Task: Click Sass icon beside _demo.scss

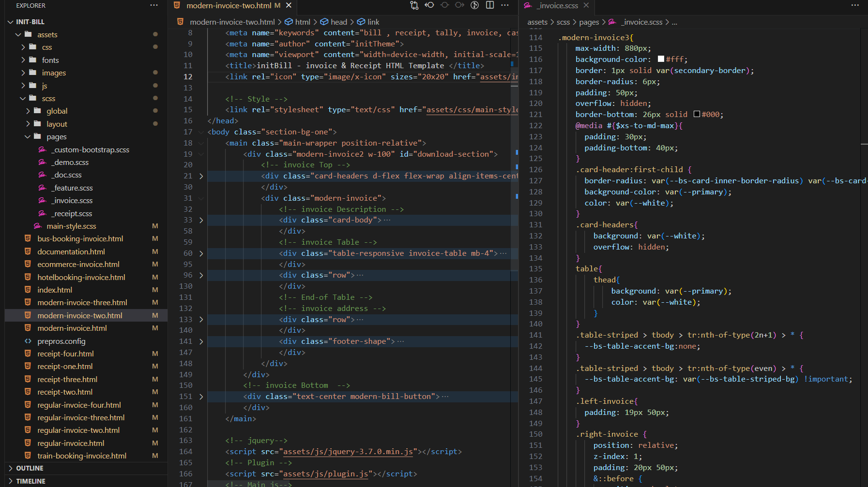Action: 43,162
